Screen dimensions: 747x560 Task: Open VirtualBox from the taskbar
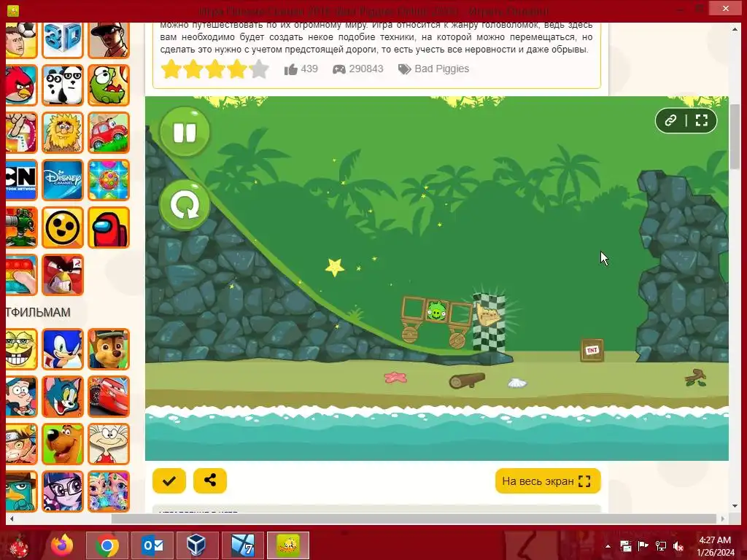coord(197,545)
